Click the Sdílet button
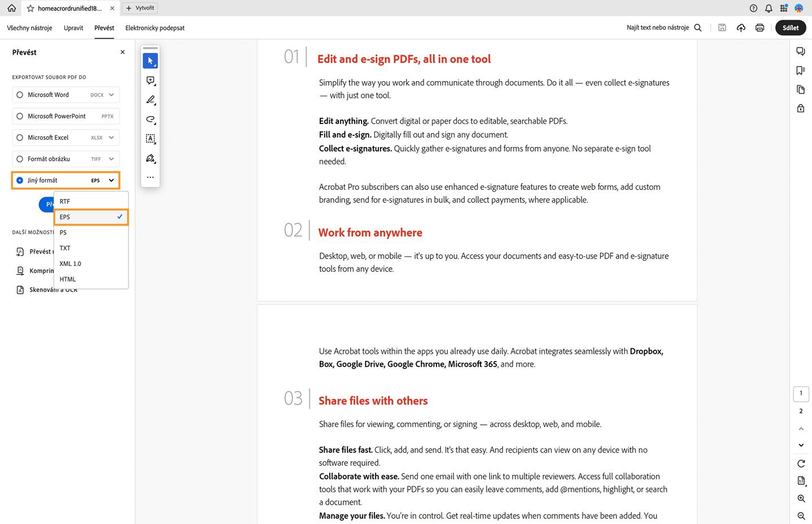The height and width of the screenshot is (524, 812). point(790,27)
